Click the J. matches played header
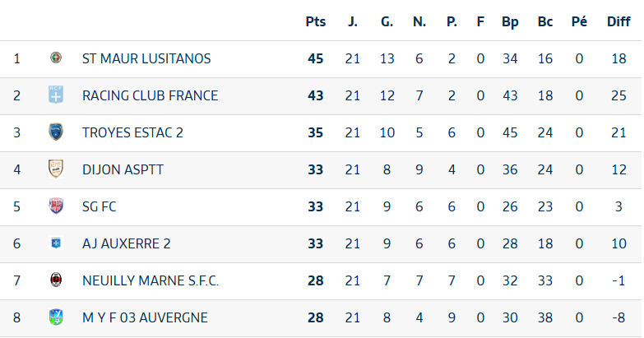 click(x=353, y=21)
